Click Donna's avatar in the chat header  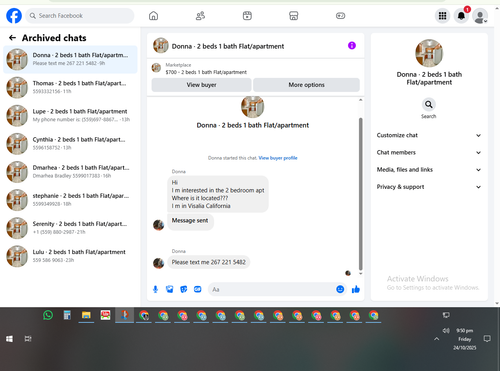(161, 46)
